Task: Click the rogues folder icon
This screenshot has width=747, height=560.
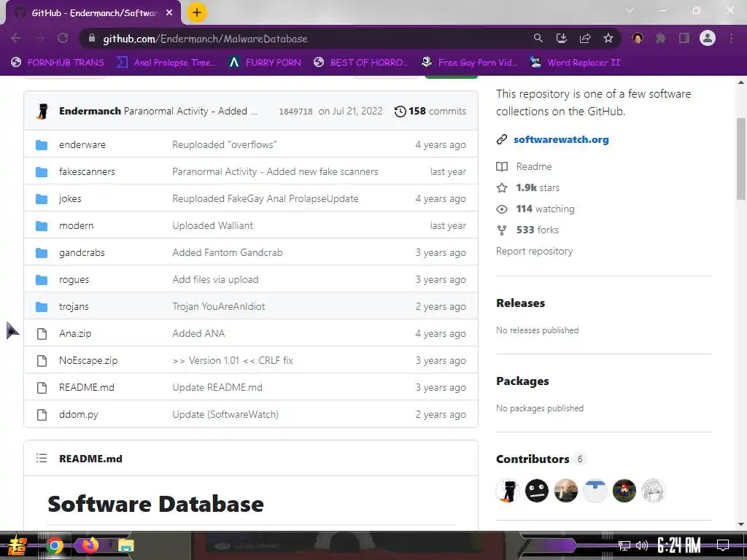Action: tap(42, 279)
